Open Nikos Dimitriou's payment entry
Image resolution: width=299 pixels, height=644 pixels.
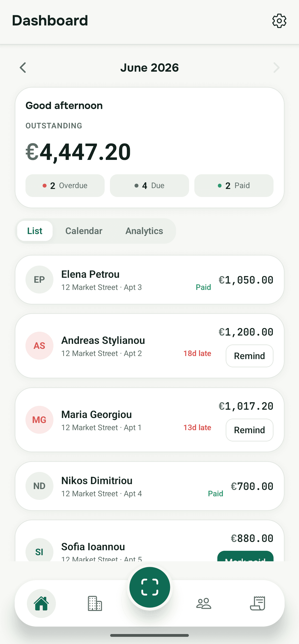(x=149, y=486)
